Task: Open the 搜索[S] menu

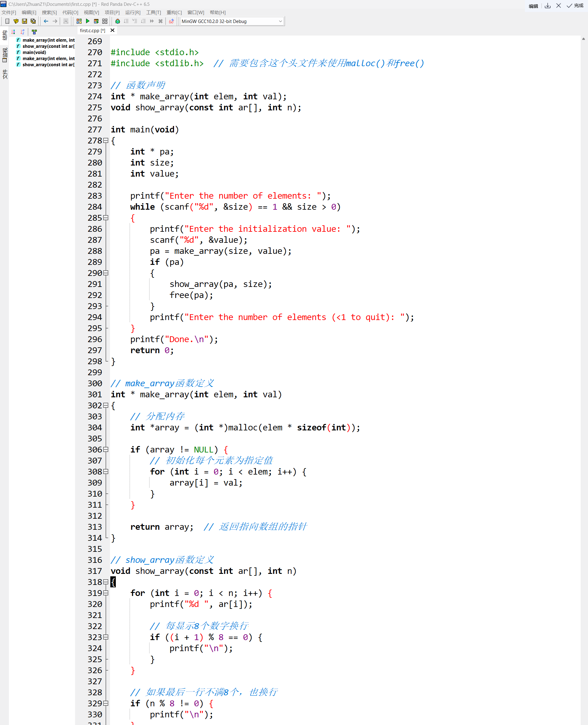Action: click(x=49, y=13)
